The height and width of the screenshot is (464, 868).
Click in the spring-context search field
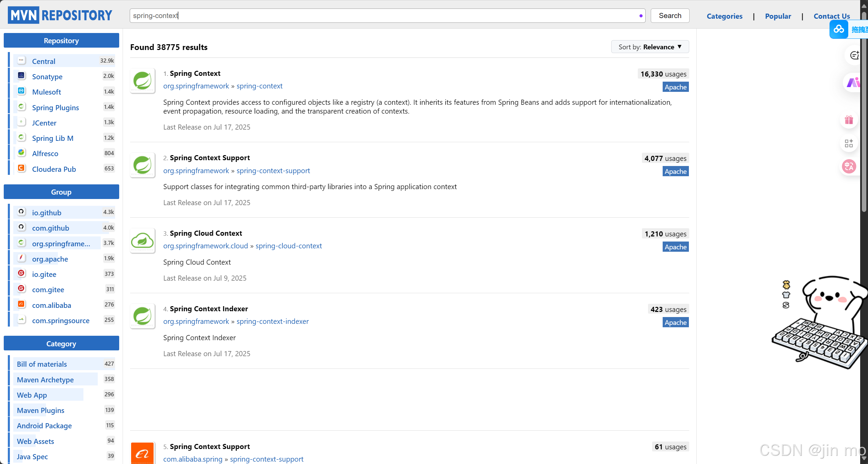(x=387, y=16)
